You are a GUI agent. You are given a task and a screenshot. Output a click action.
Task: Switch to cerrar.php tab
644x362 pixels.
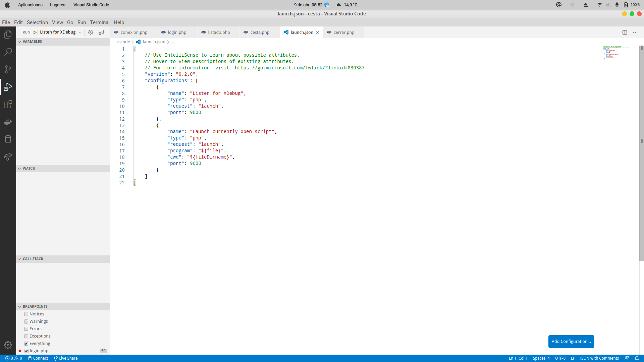(343, 33)
